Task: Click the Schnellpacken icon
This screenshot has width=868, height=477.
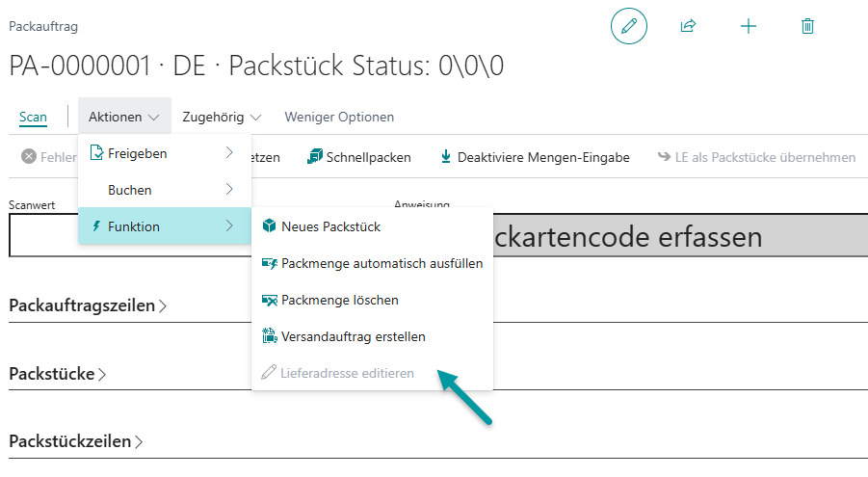Action: click(x=314, y=157)
